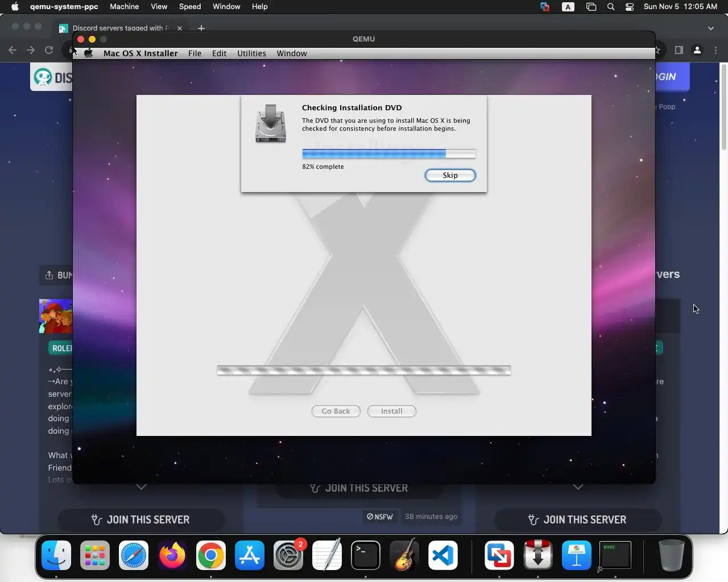Click the VMware Fusion menu bar status icon
Screen dimensions: 728x582
tap(545, 7)
